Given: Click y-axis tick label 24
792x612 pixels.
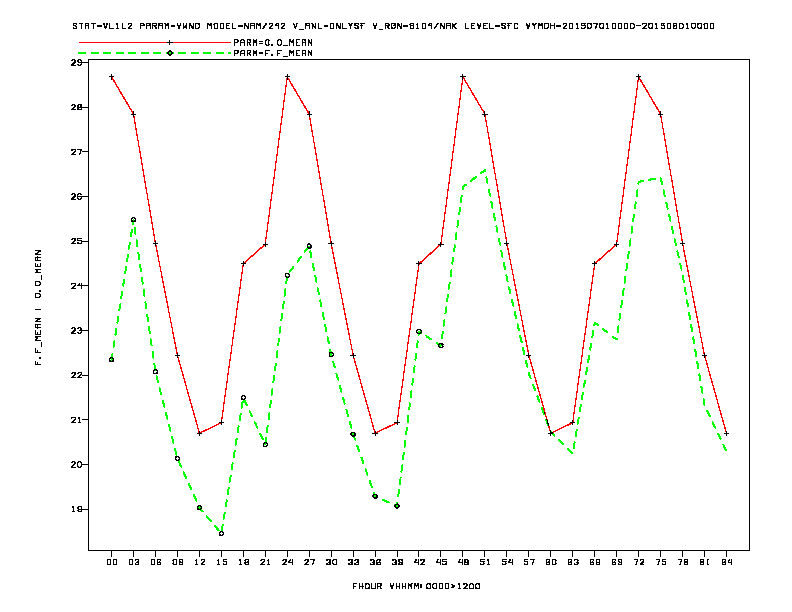Looking at the screenshot, I should click(x=76, y=286).
